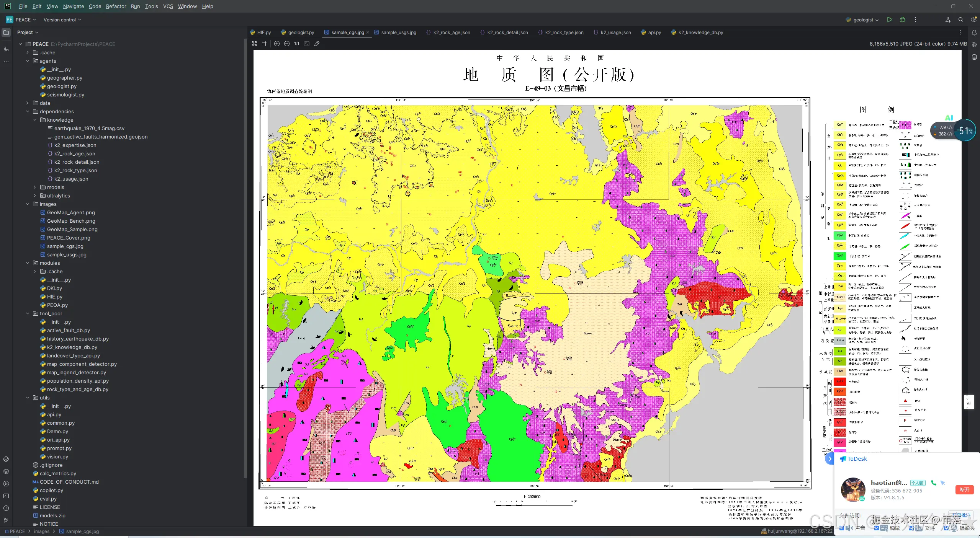Set image to actual size 1:1
This screenshot has height=538, width=980.
tap(297, 44)
